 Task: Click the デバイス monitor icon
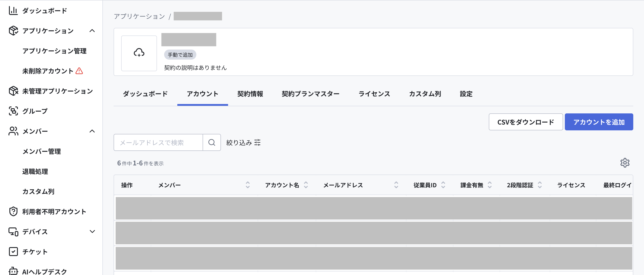point(13,231)
